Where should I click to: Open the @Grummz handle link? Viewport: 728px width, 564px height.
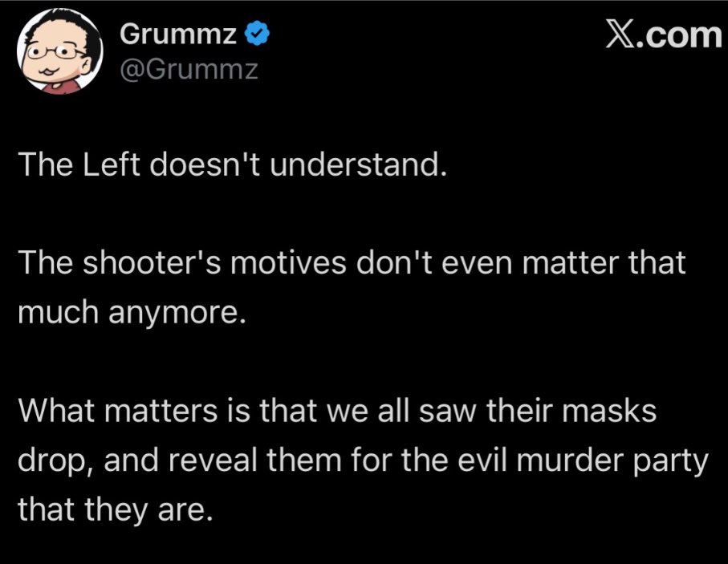189,70
